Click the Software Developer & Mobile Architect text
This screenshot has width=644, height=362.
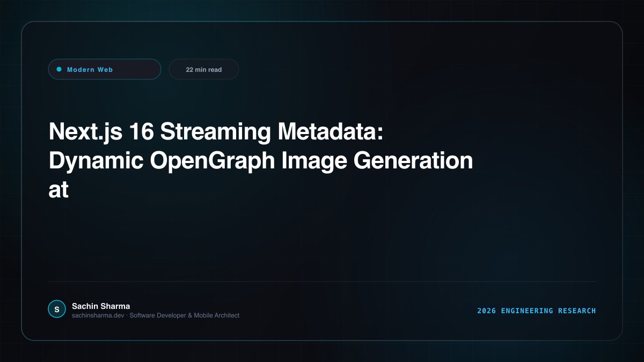pyautogui.click(x=185, y=315)
